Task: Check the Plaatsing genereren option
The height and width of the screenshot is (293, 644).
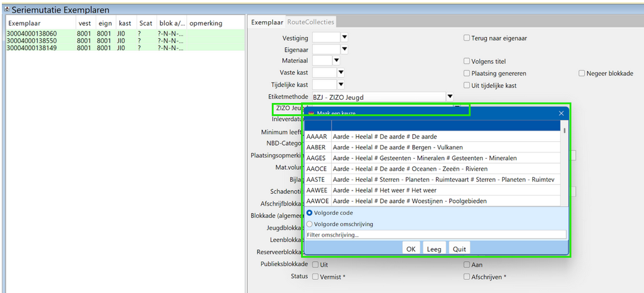Action: point(467,73)
